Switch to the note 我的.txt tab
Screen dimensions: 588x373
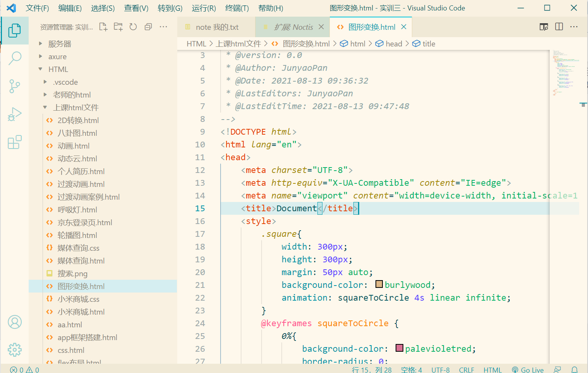(x=216, y=27)
